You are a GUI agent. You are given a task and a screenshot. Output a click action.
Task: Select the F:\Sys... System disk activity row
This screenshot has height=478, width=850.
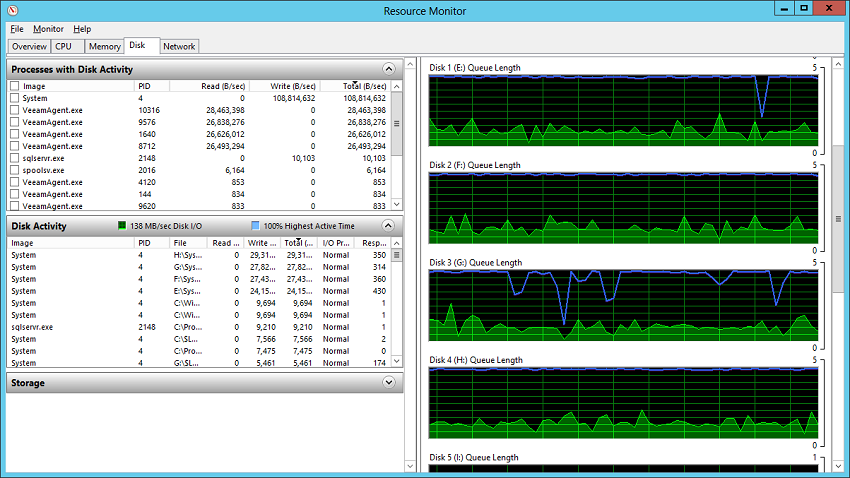[199, 279]
